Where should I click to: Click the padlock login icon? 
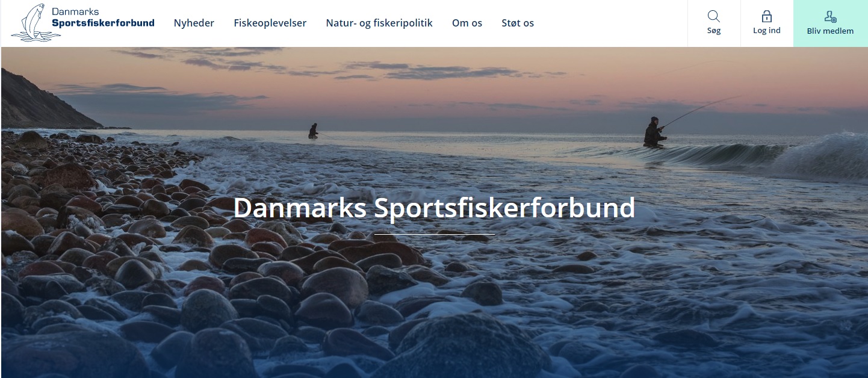[767, 16]
